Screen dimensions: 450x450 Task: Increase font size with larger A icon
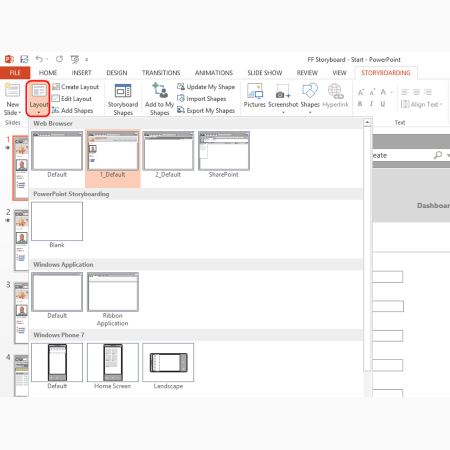click(x=361, y=92)
